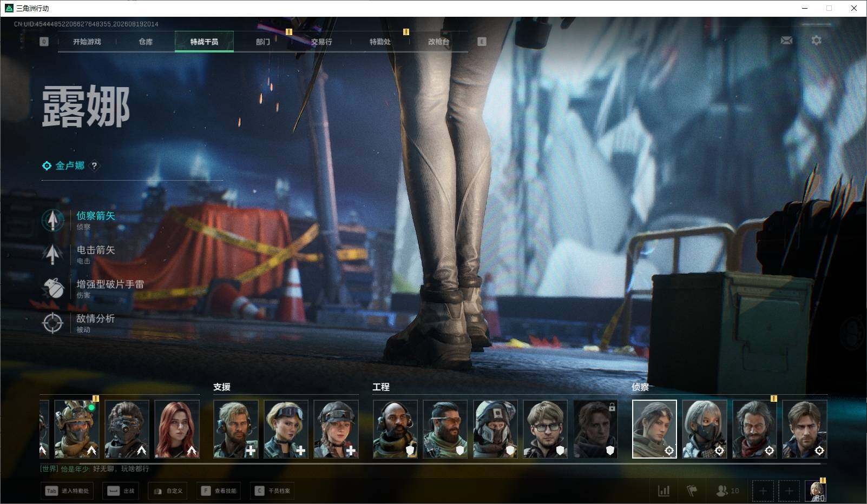Select the last recon operator portrait
The height and width of the screenshot is (504, 867).
[x=805, y=429]
